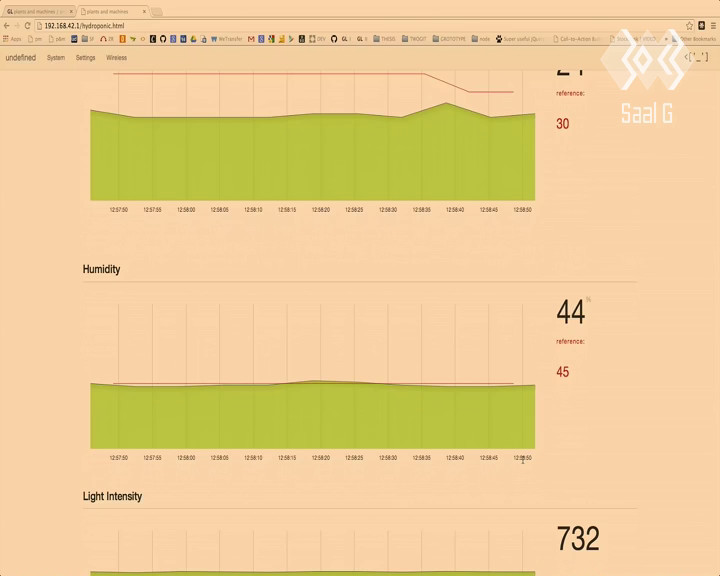Open the 'ZR' bookmark
This screenshot has height=576, width=720.
[107, 39]
